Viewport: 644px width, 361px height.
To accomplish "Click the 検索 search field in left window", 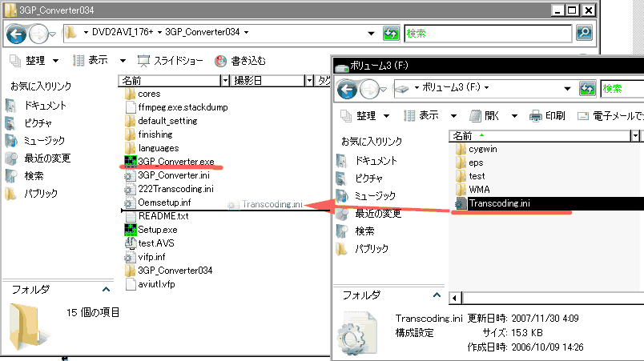I will pyautogui.click(x=488, y=34).
